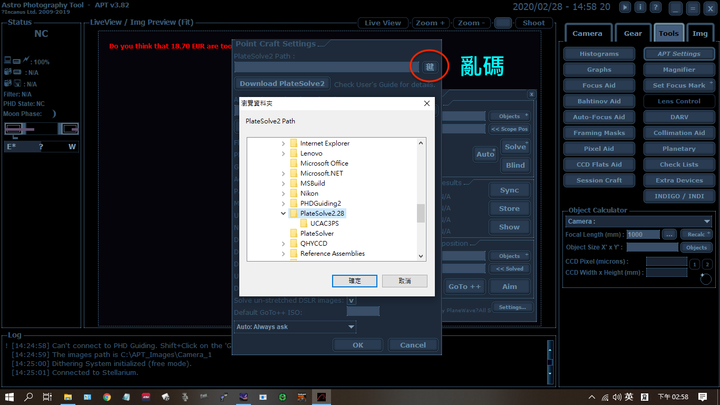Click the active APT icon on taskbar
Viewport: 720px width, 405px height.
pyautogui.click(x=321, y=397)
